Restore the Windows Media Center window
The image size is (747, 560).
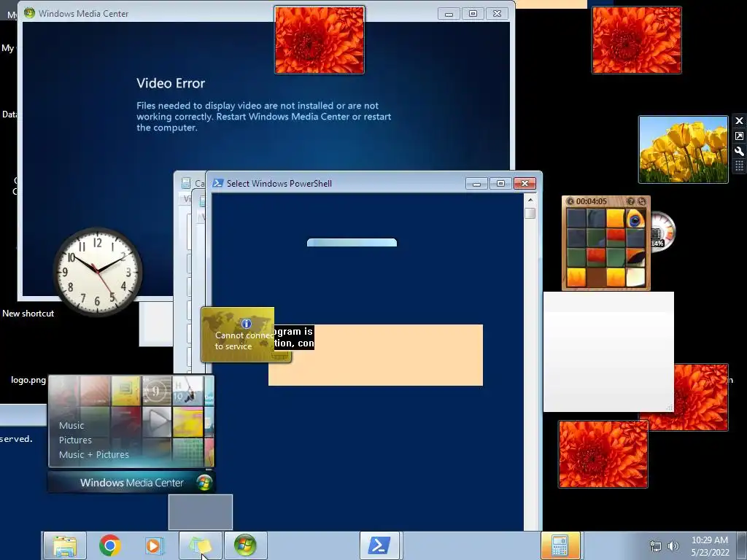pyautogui.click(x=473, y=14)
